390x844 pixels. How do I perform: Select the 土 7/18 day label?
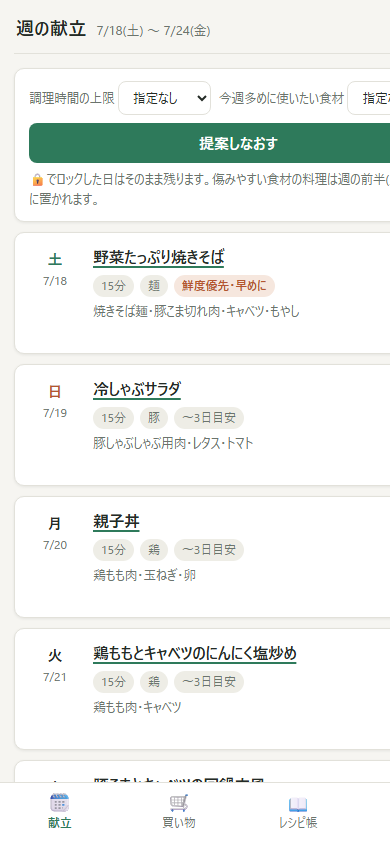pyautogui.click(x=55, y=269)
